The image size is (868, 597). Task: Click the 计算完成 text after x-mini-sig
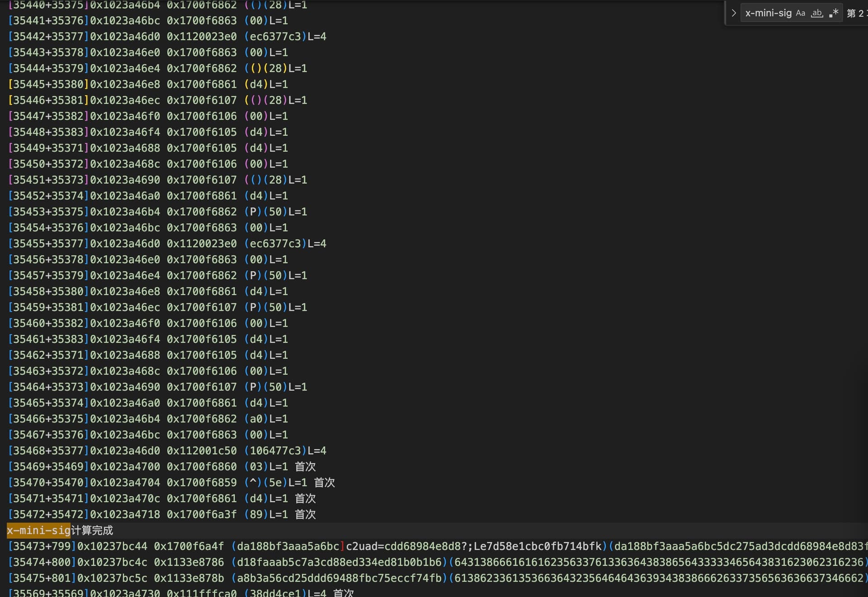(92, 530)
